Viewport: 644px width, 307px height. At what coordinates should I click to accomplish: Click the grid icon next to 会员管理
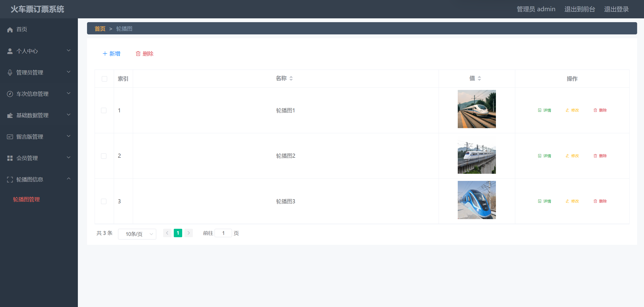(10, 158)
